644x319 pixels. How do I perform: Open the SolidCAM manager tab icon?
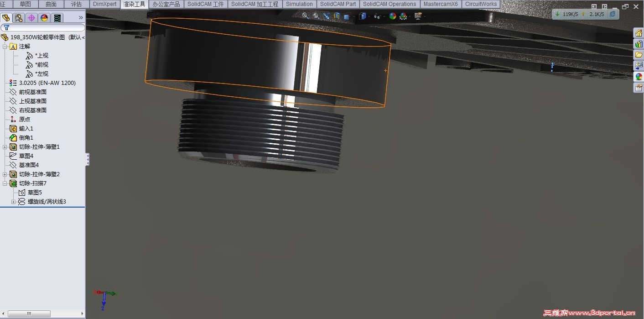(57, 18)
